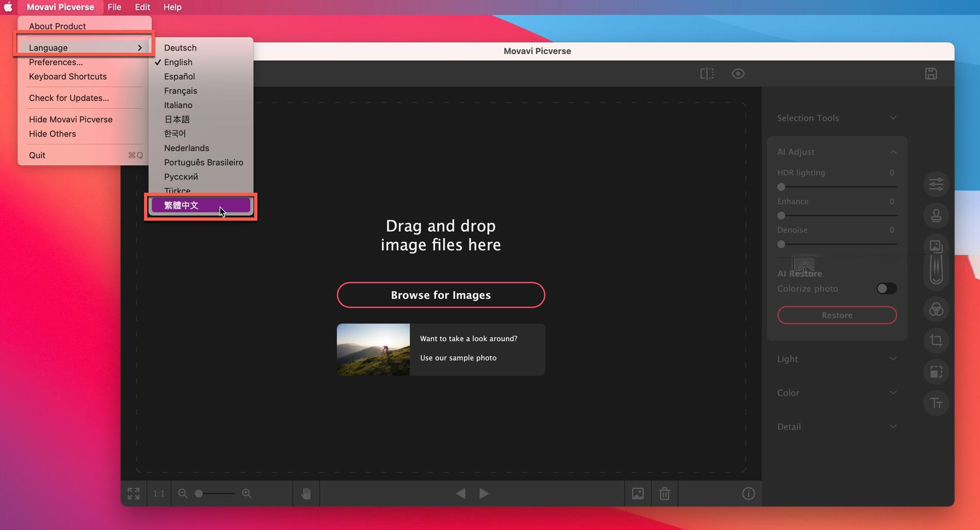
Task: Go to next image arrow
Action: 484,493
